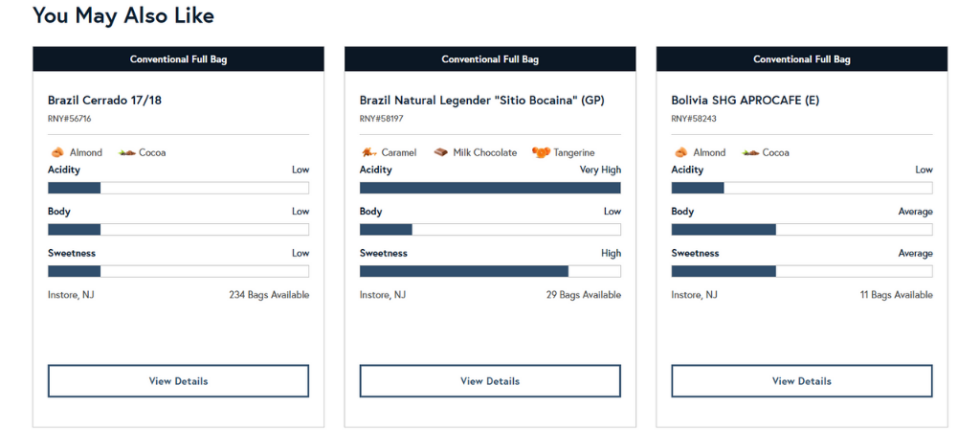
Task: Click Conventional Full Bag header on Bolivia card
Action: [802, 59]
